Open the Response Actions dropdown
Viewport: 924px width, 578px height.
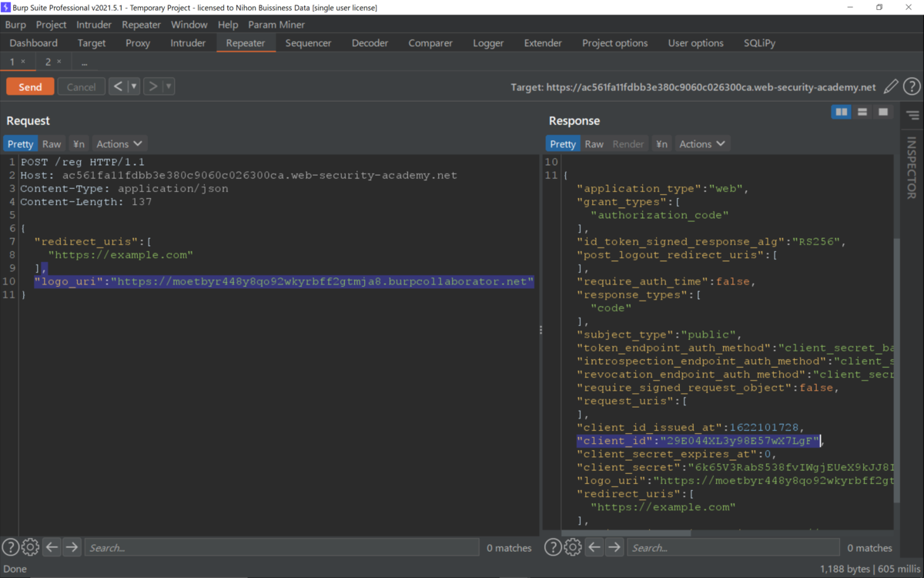click(x=702, y=144)
